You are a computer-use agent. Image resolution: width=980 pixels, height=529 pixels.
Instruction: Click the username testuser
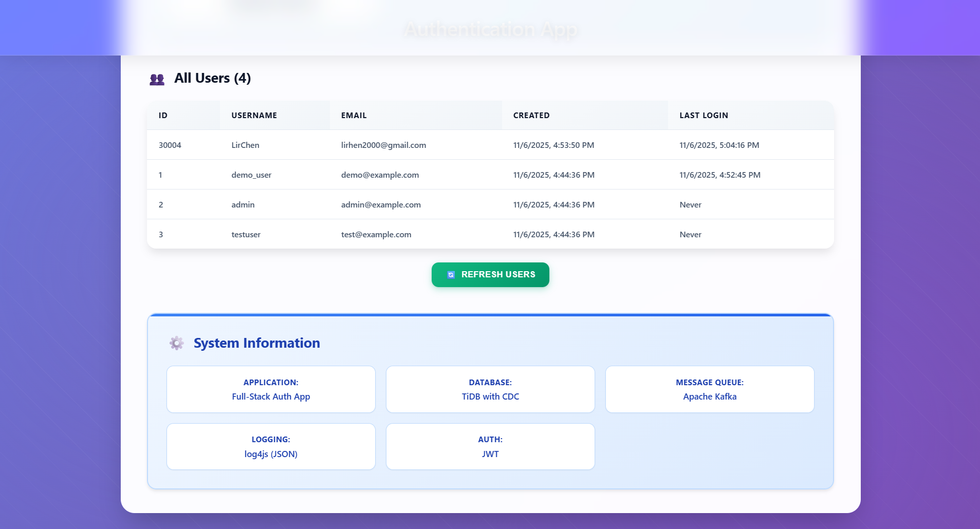pos(246,235)
